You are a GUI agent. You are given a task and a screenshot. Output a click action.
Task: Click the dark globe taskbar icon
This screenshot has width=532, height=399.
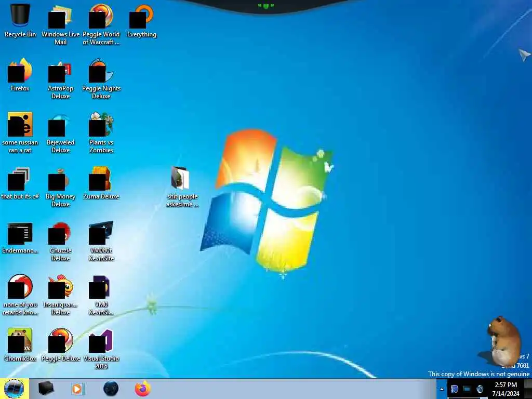(111, 389)
